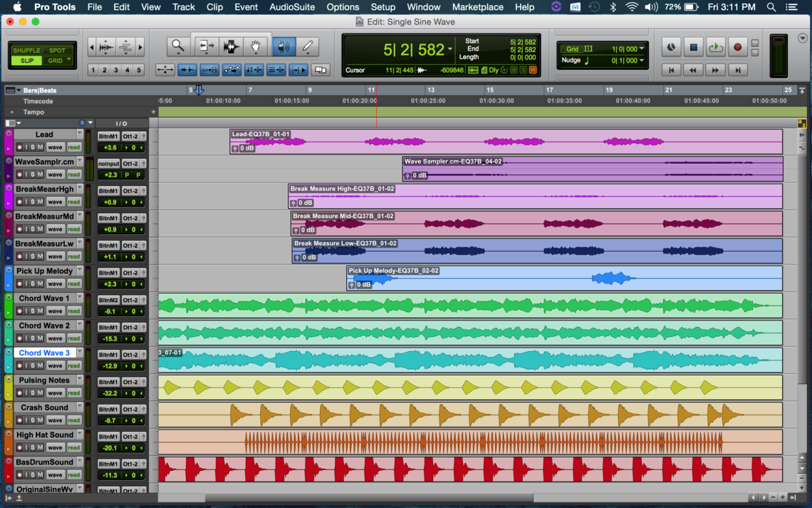Expand the Tempo ruler
Viewport: 812px width, 508px height.
[12, 112]
